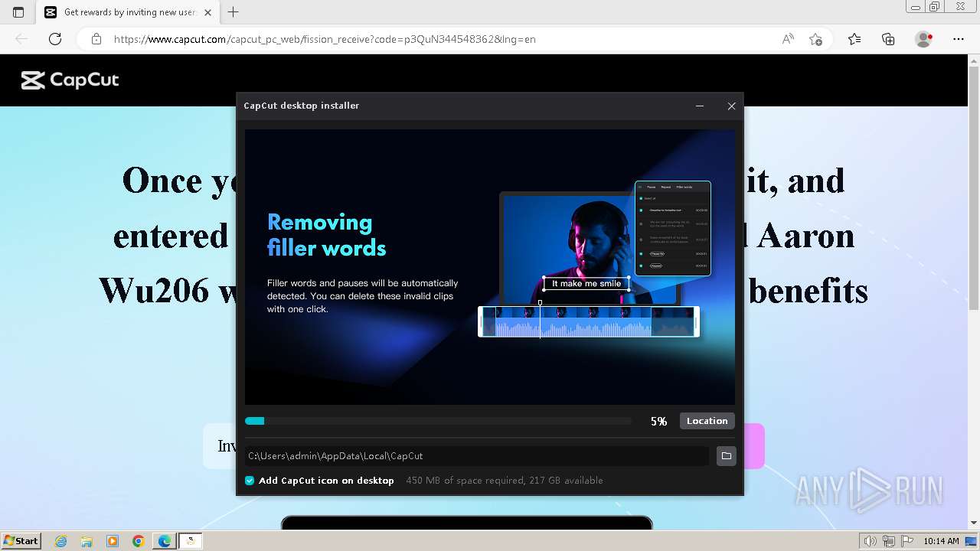
Task: Refresh the Edge browser page
Action: coord(55,39)
